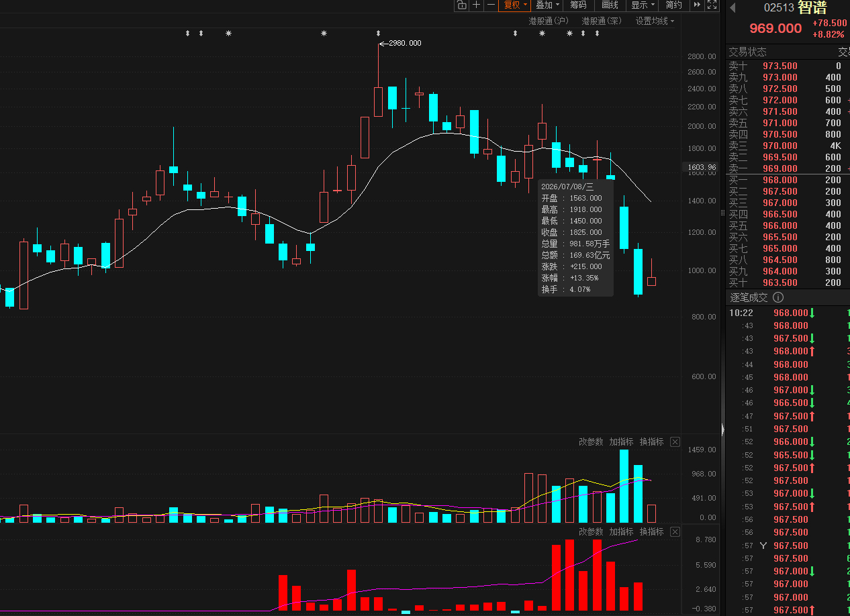Viewport: 850px width, 616px height.
Task: Click the tallest cyan volume bar
Action: coord(624,486)
